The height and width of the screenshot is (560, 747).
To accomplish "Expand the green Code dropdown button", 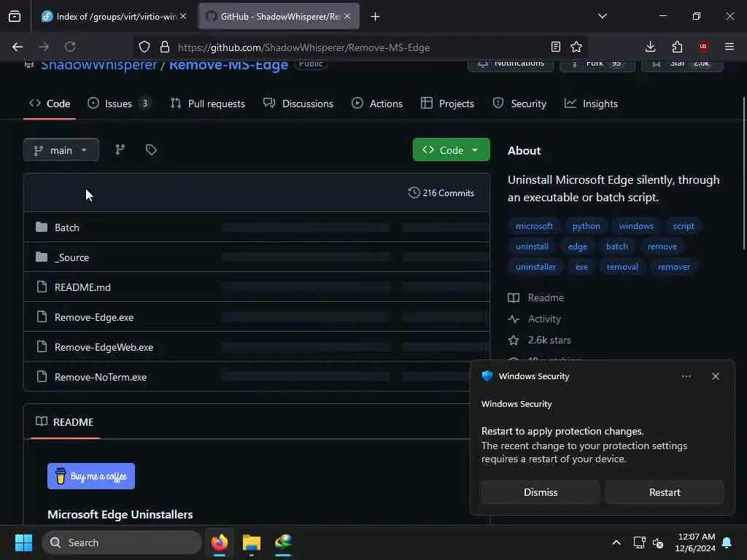I will pyautogui.click(x=451, y=150).
